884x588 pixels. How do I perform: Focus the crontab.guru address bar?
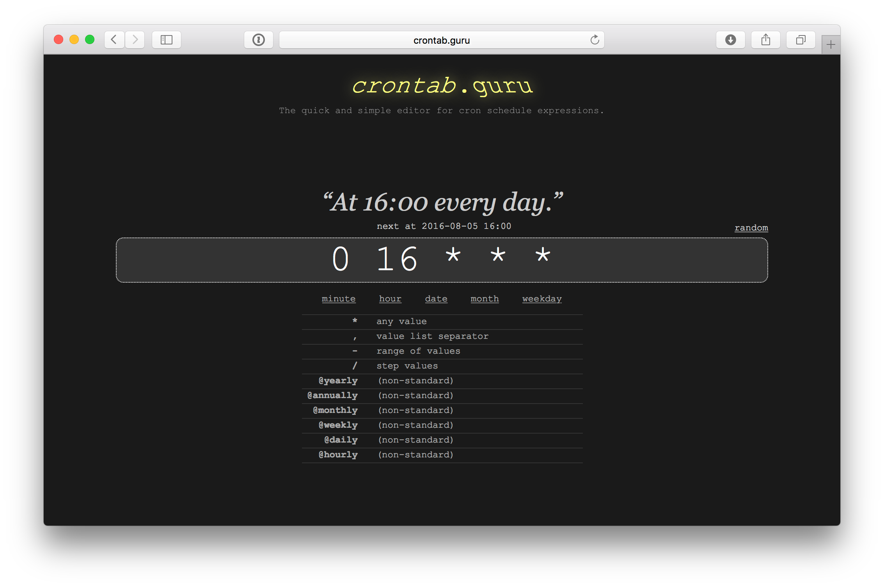tap(442, 40)
